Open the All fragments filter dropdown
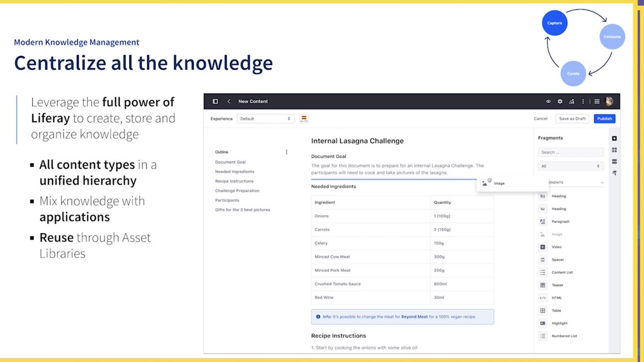This screenshot has width=644, height=362. coord(570,166)
